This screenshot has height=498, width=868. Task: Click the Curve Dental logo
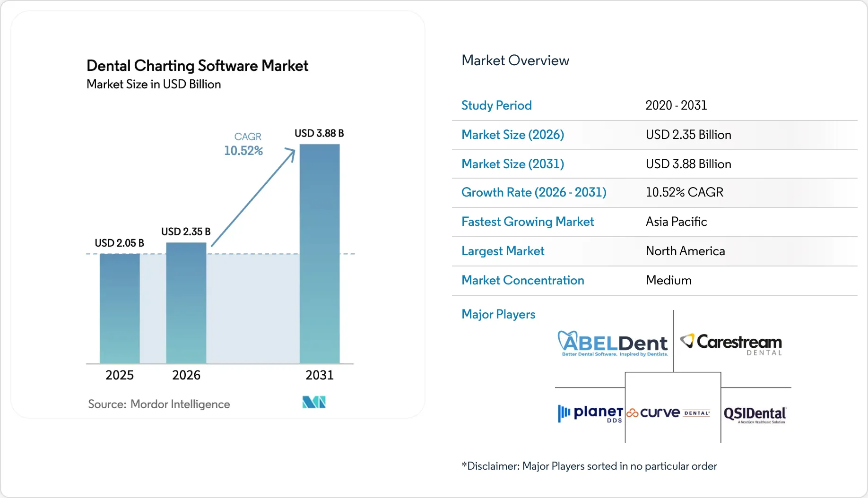point(668,413)
